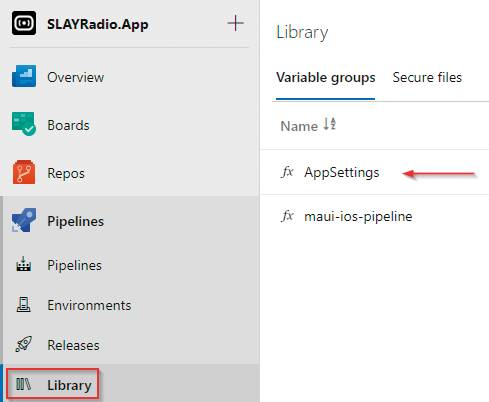This screenshot has width=489, height=402.
Task: Click the fx icon beside AppSettings
Action: (x=287, y=172)
